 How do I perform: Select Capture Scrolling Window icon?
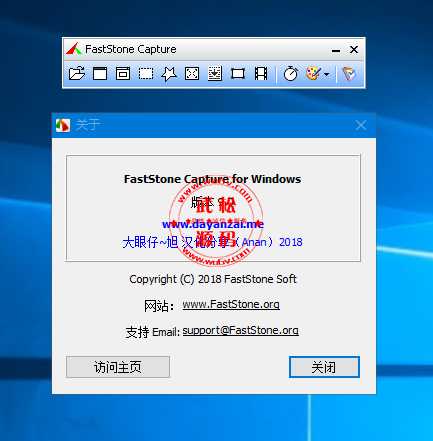coord(215,73)
